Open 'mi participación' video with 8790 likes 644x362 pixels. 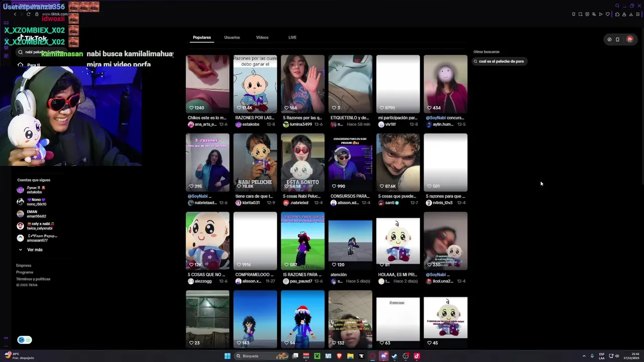point(398,84)
